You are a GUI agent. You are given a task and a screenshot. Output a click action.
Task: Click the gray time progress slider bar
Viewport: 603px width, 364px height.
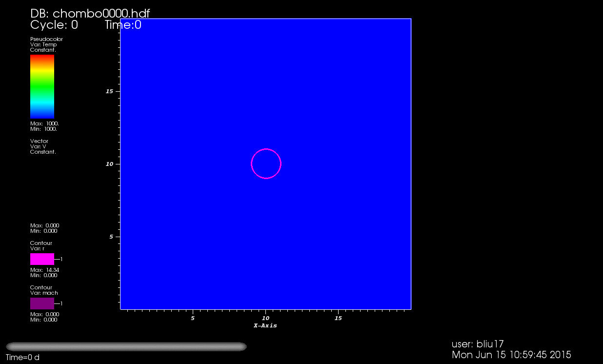pos(126,346)
